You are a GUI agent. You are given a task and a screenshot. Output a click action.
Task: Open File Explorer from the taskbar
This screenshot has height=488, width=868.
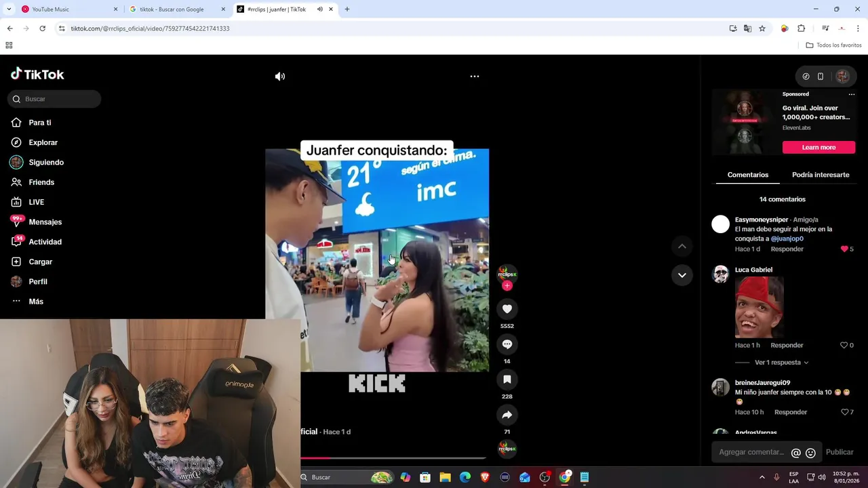point(445,477)
